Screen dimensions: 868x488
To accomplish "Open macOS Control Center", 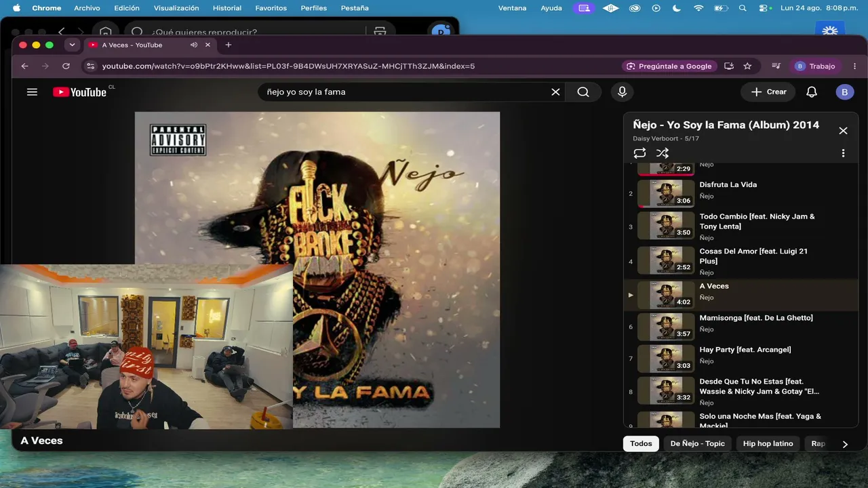I will pos(765,8).
